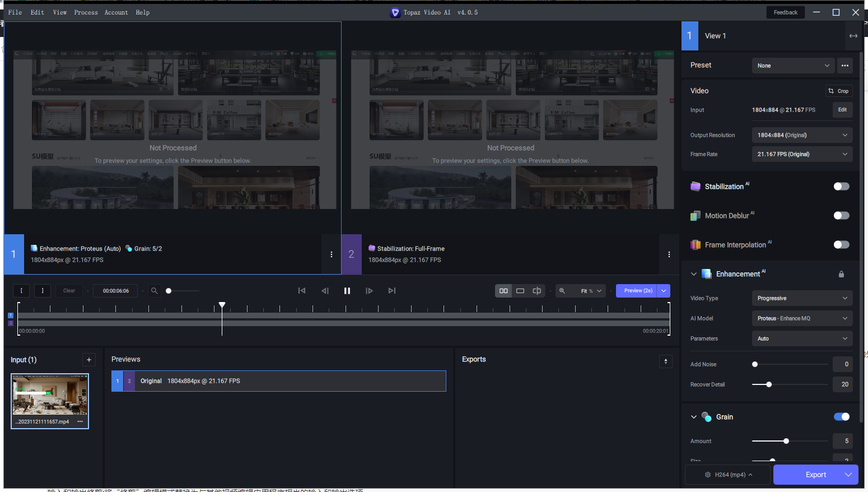Viewport: 868px width, 492px height.
Task: Pause the video playback
Action: [x=347, y=290]
